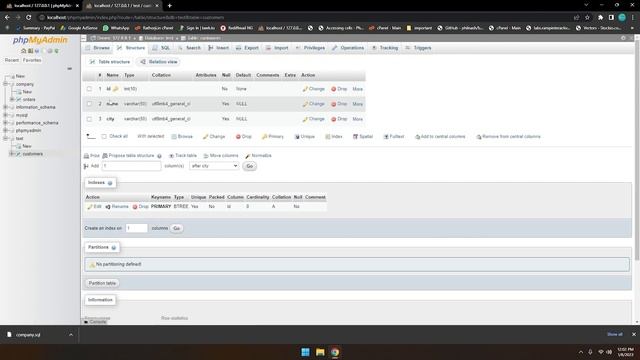
Task: Tick the checkbox for the id column
Action: click(89, 89)
